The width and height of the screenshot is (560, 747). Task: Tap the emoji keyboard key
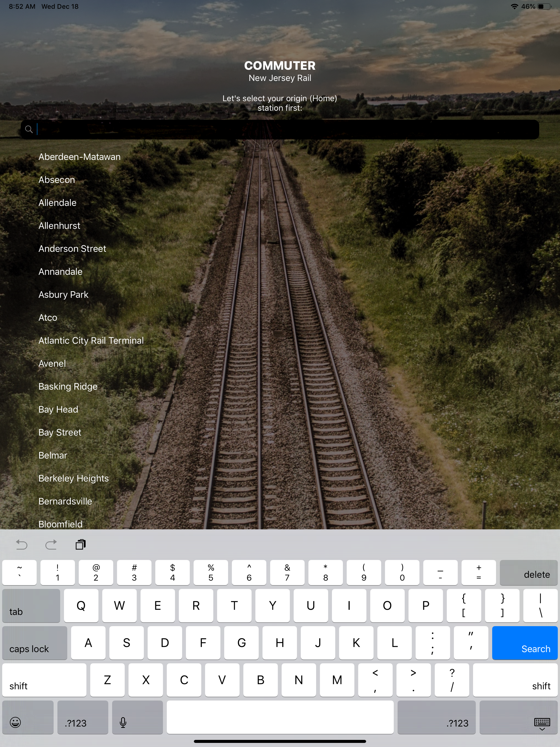(28, 717)
